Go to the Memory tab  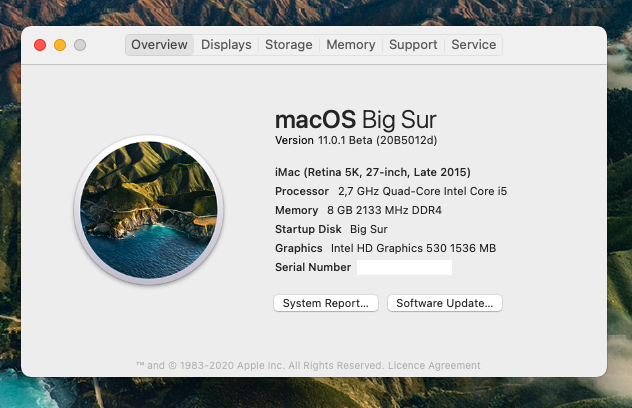[351, 45]
